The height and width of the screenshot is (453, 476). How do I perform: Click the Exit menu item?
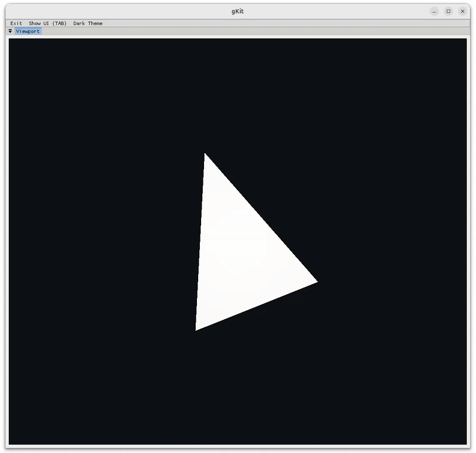pos(16,23)
